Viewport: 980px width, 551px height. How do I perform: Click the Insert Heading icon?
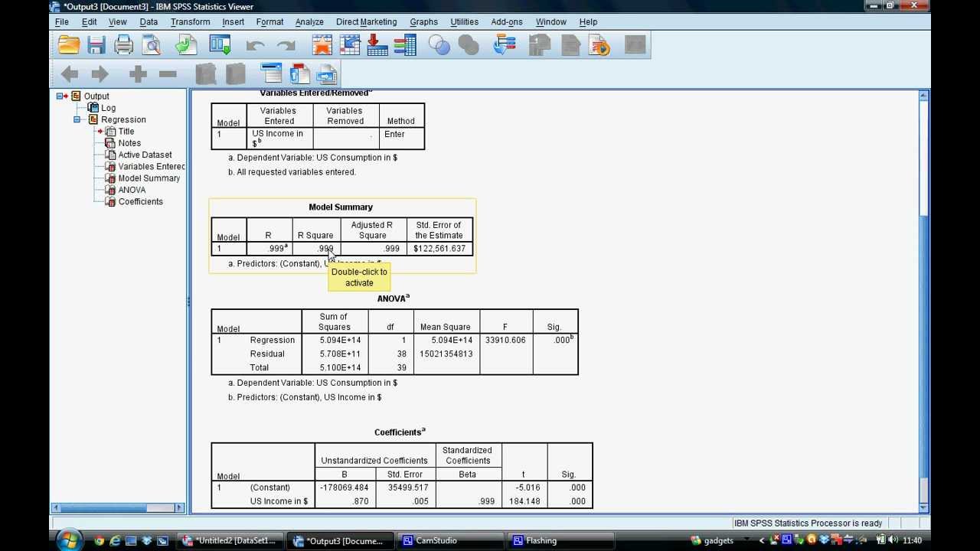(x=272, y=73)
